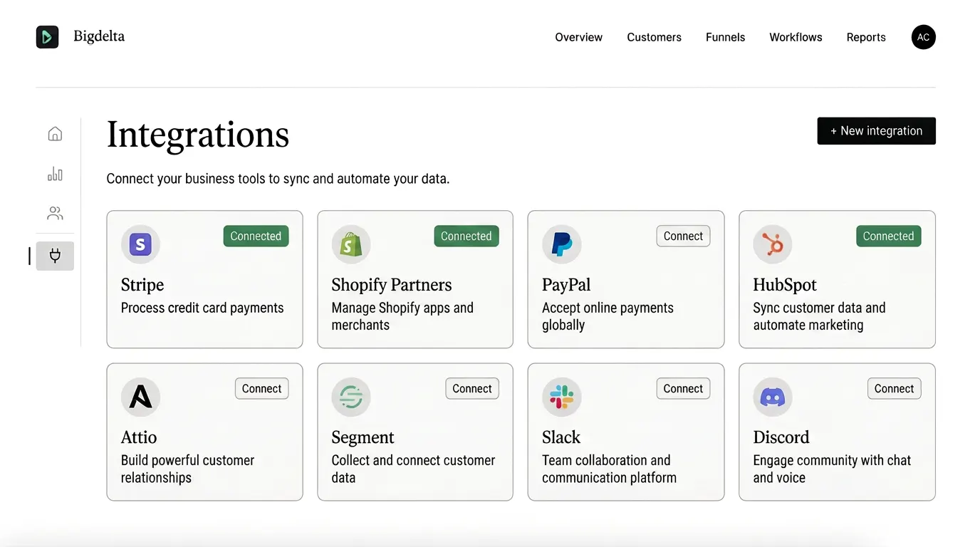Click the Discord logo icon
This screenshot has width=980, height=547.
tap(773, 397)
